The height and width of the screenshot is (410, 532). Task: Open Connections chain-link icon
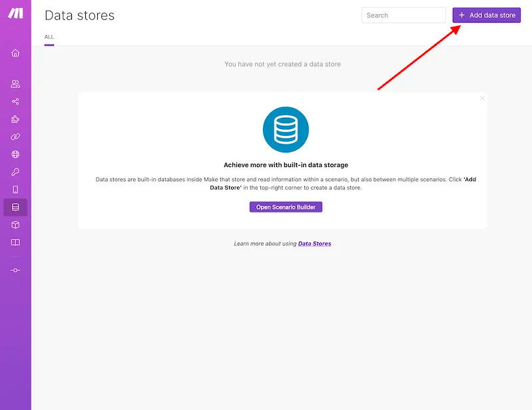click(15, 136)
